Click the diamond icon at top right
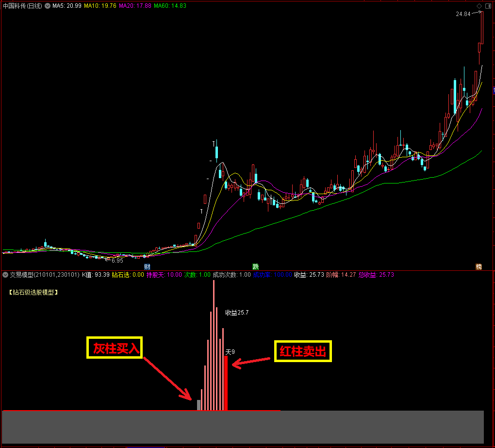The width and height of the screenshot is (495, 448). coord(479,6)
